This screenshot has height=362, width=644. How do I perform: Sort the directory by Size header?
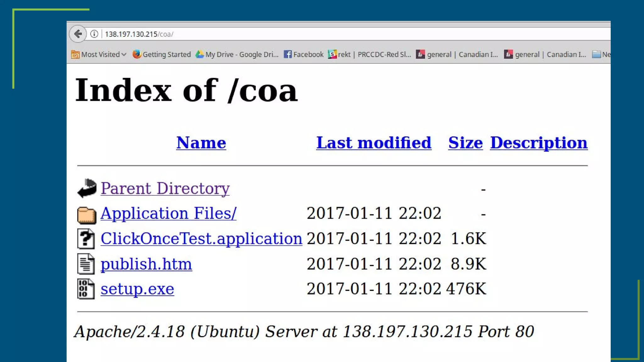click(465, 143)
